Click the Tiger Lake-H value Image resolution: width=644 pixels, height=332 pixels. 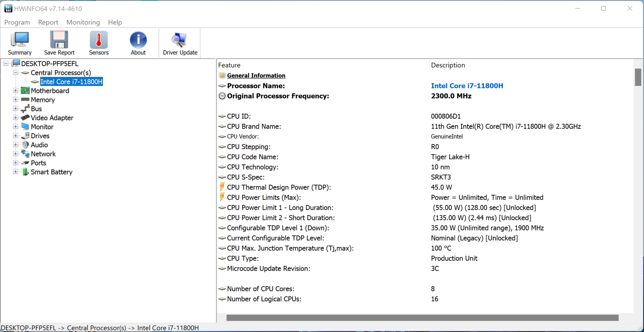point(450,157)
